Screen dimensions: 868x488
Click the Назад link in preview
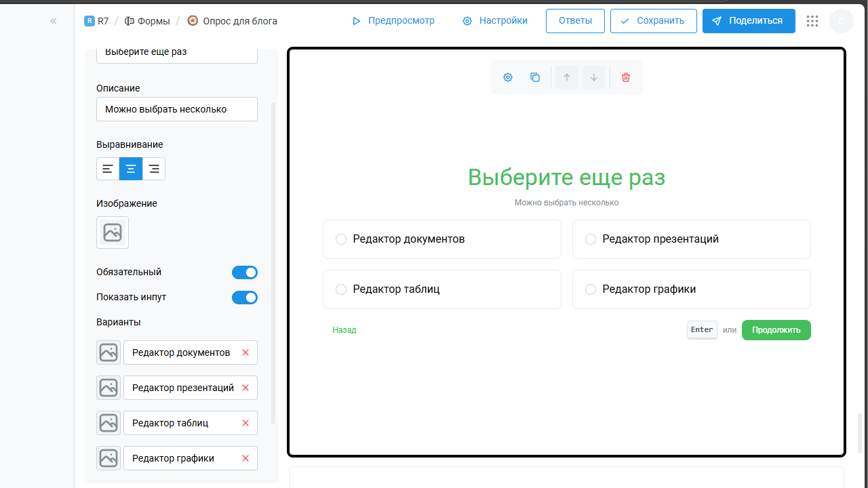[x=344, y=330]
